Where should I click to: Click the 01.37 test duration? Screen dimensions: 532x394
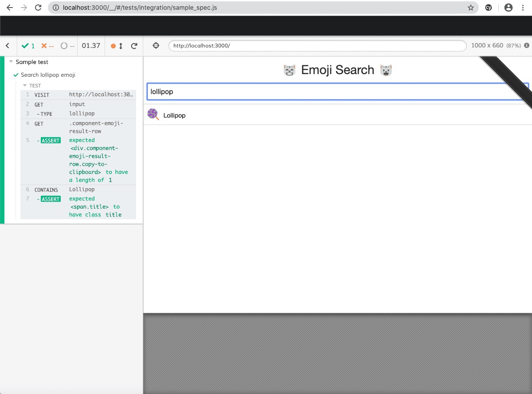(91, 46)
